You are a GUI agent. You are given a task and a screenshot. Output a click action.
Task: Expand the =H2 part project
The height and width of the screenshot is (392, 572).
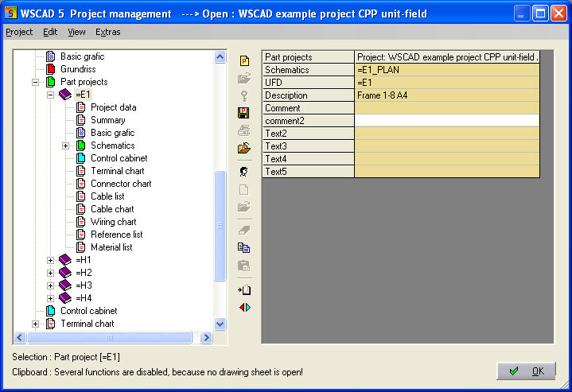coord(50,273)
